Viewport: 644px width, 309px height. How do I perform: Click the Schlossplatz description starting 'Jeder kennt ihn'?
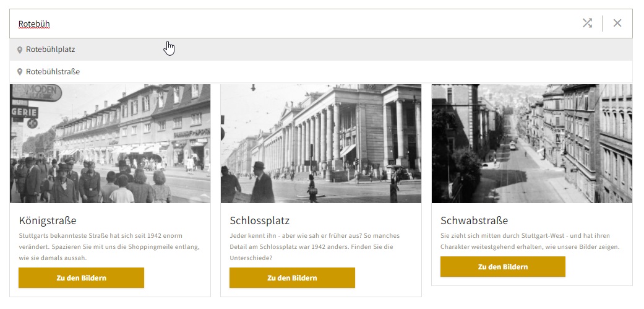click(x=315, y=247)
